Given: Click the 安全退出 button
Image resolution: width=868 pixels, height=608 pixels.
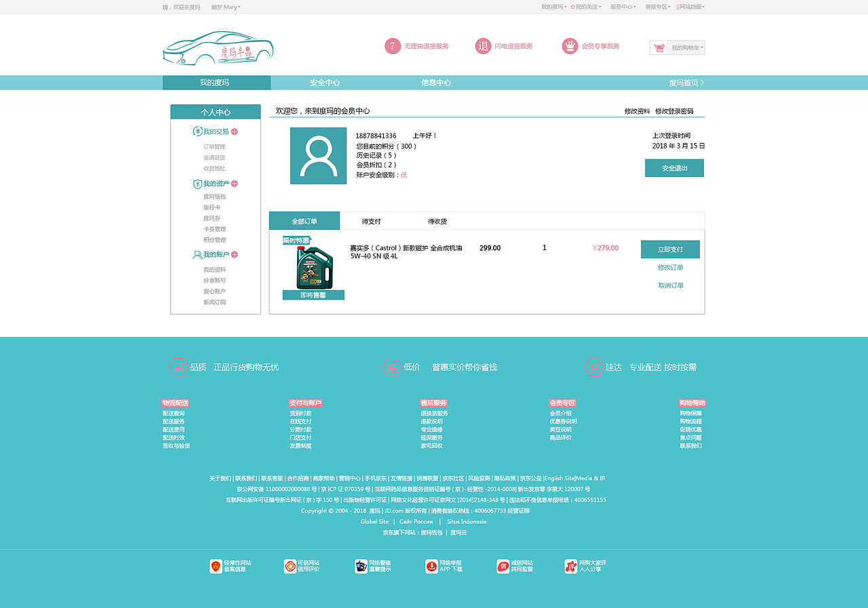Looking at the screenshot, I should tap(674, 168).
